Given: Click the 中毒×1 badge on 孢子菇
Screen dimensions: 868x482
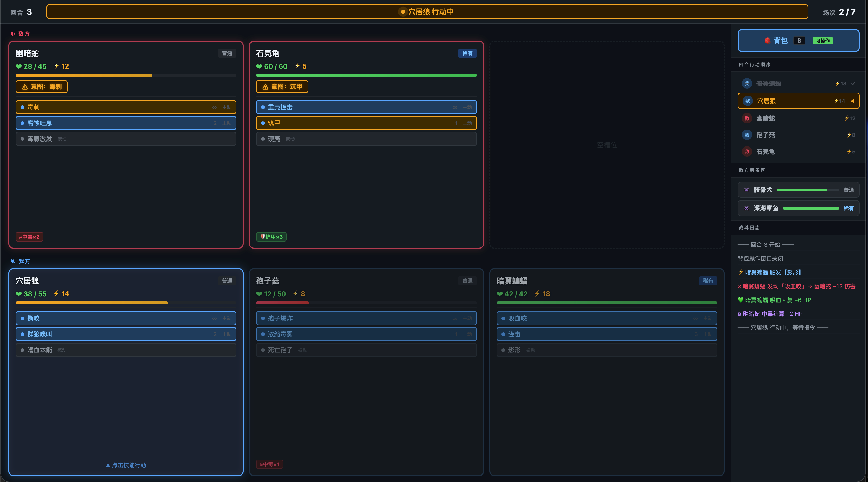Looking at the screenshot, I should 270,464.
